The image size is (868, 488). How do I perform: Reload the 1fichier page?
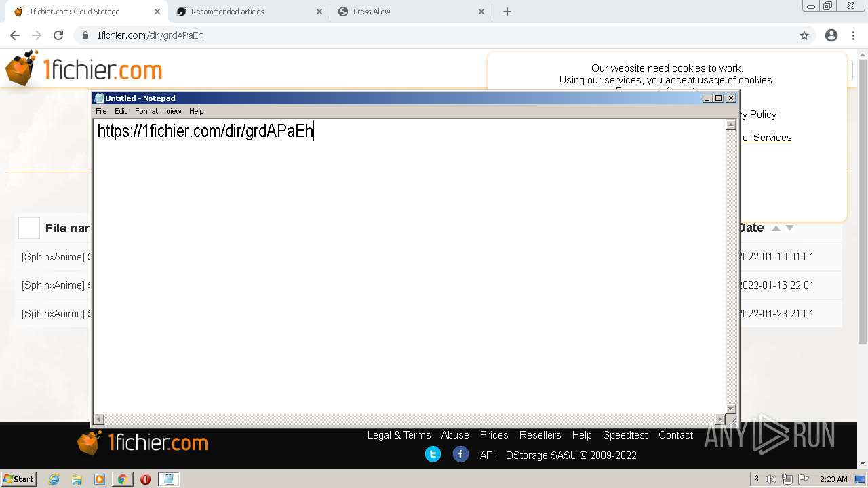(x=58, y=35)
